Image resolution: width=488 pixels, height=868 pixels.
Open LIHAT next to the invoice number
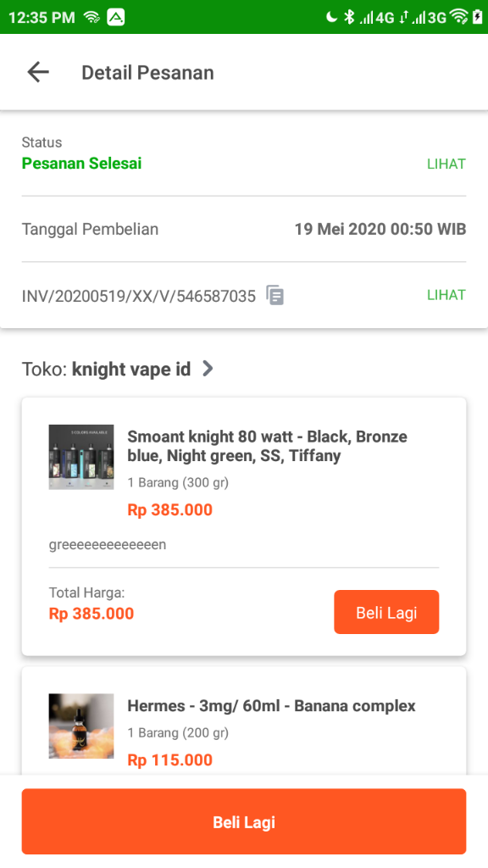pyautogui.click(x=446, y=295)
